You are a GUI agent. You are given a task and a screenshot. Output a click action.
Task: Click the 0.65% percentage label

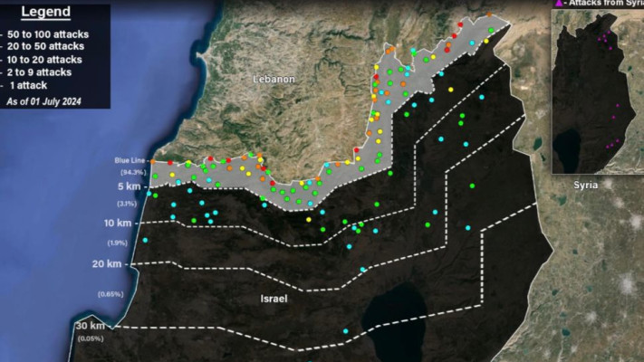pos(111,294)
